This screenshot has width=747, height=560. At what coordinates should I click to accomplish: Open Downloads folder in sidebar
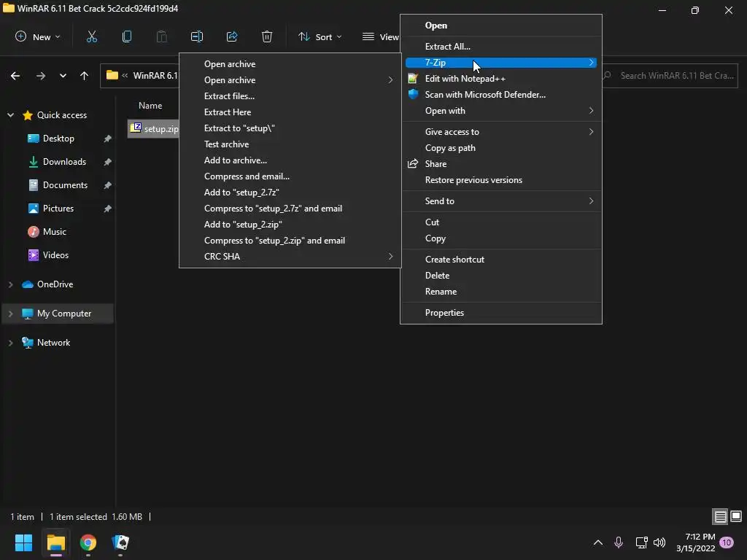point(64,162)
